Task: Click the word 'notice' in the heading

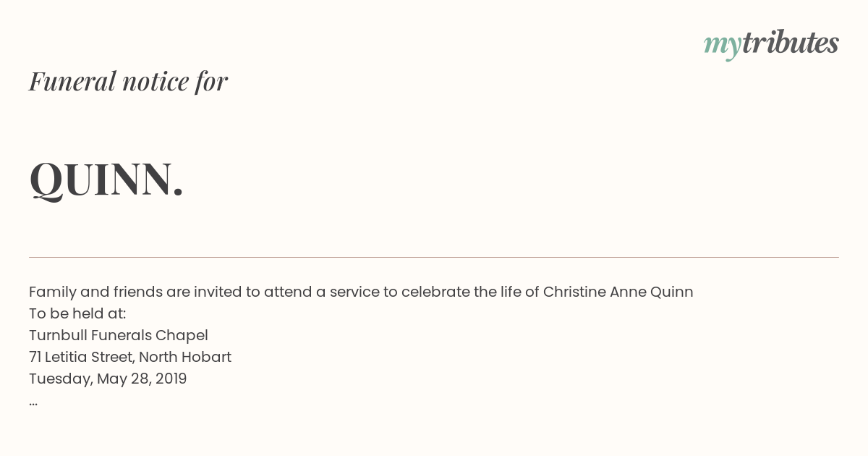Action: click(x=156, y=82)
